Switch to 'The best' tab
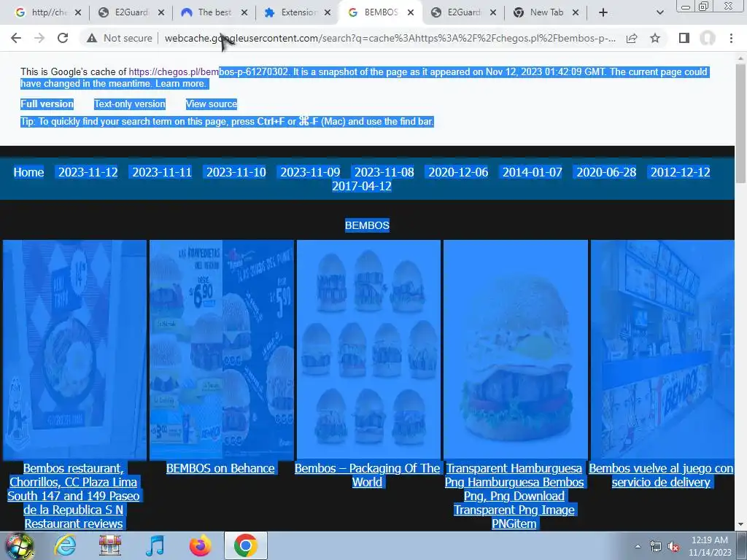Image resolution: width=747 pixels, height=560 pixels. pos(208,13)
